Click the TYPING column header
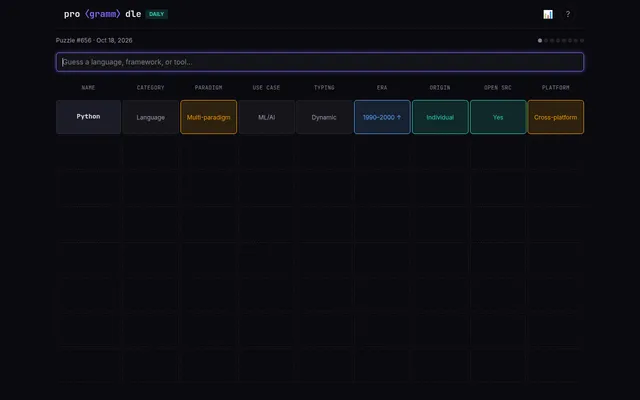Image resolution: width=640 pixels, height=400 pixels. pyautogui.click(x=324, y=87)
